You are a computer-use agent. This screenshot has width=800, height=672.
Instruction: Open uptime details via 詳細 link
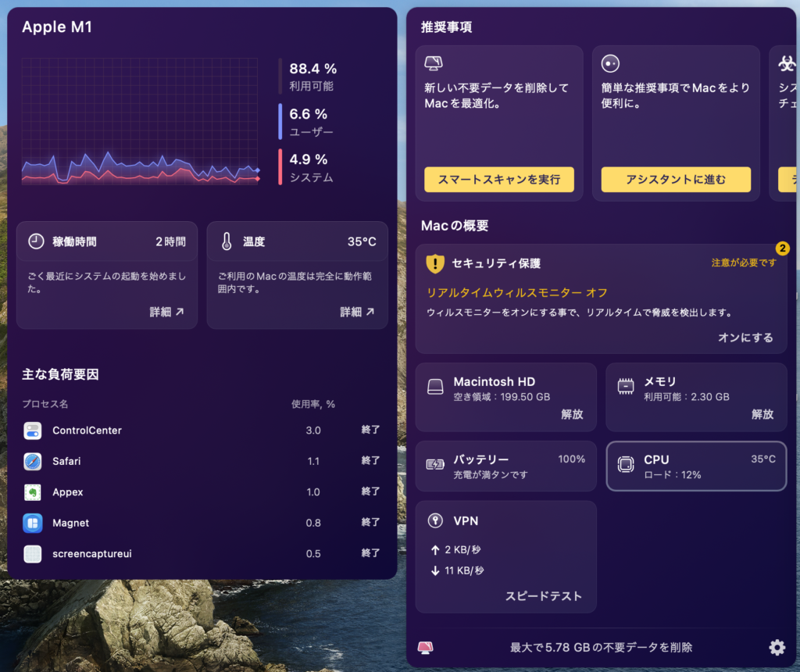[x=166, y=312]
